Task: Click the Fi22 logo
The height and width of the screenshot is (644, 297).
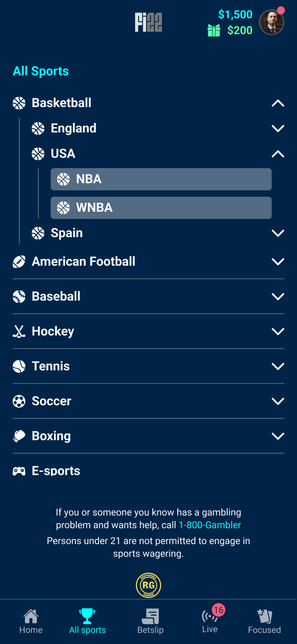Action: pyautogui.click(x=148, y=22)
